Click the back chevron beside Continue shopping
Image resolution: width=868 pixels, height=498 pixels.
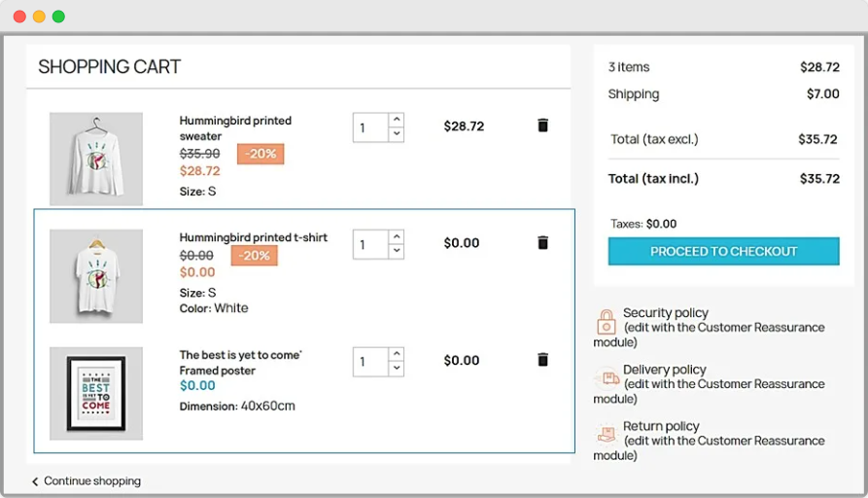(36, 481)
